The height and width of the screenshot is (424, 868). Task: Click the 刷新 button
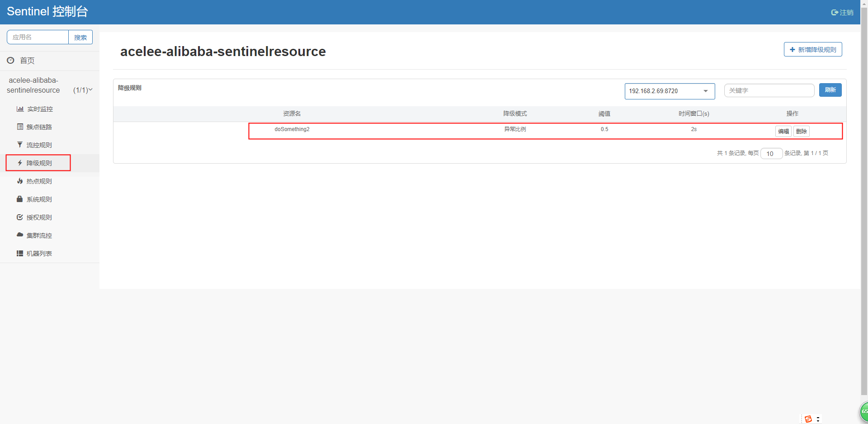[830, 90]
